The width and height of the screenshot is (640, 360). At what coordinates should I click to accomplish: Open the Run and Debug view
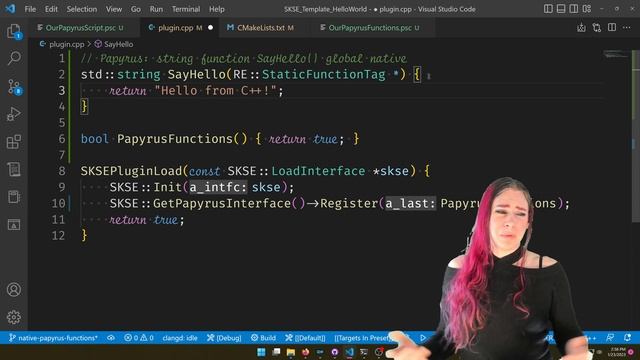coord(14,114)
